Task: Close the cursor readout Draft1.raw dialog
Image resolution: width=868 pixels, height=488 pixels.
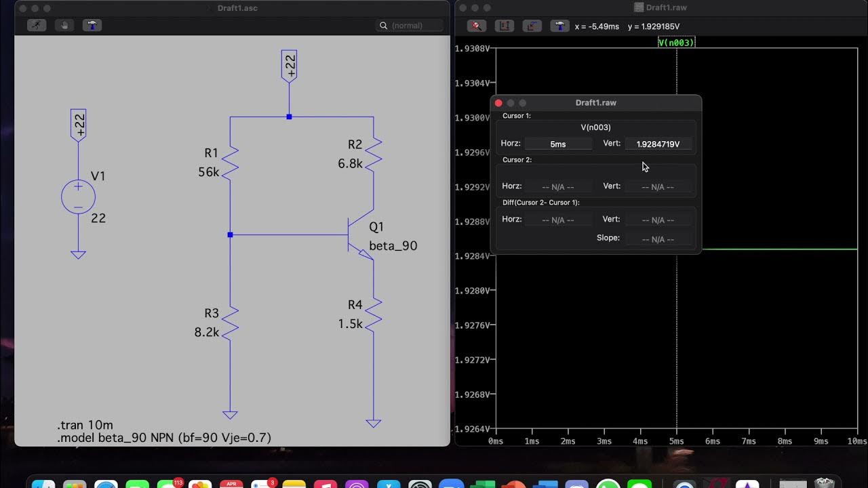Action: coord(498,103)
